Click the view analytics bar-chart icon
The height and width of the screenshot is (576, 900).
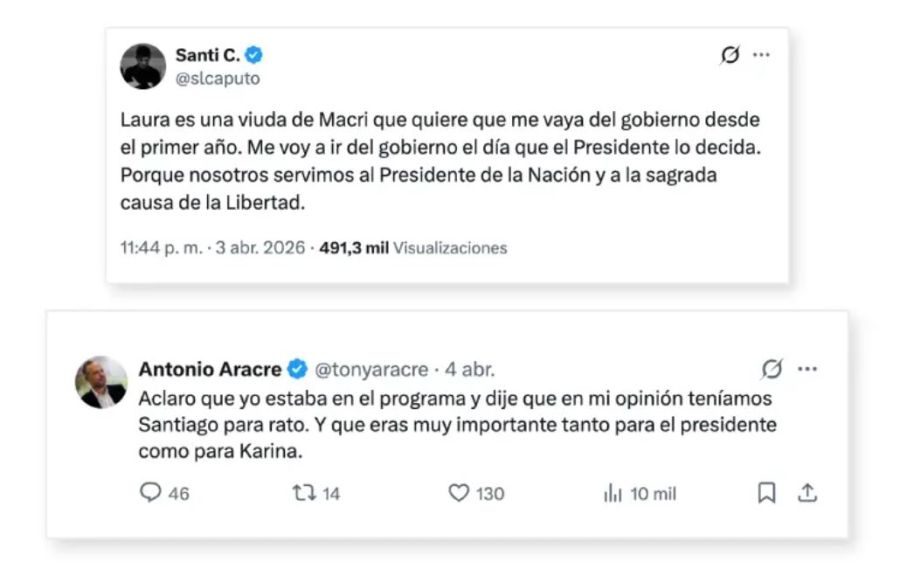(x=611, y=493)
